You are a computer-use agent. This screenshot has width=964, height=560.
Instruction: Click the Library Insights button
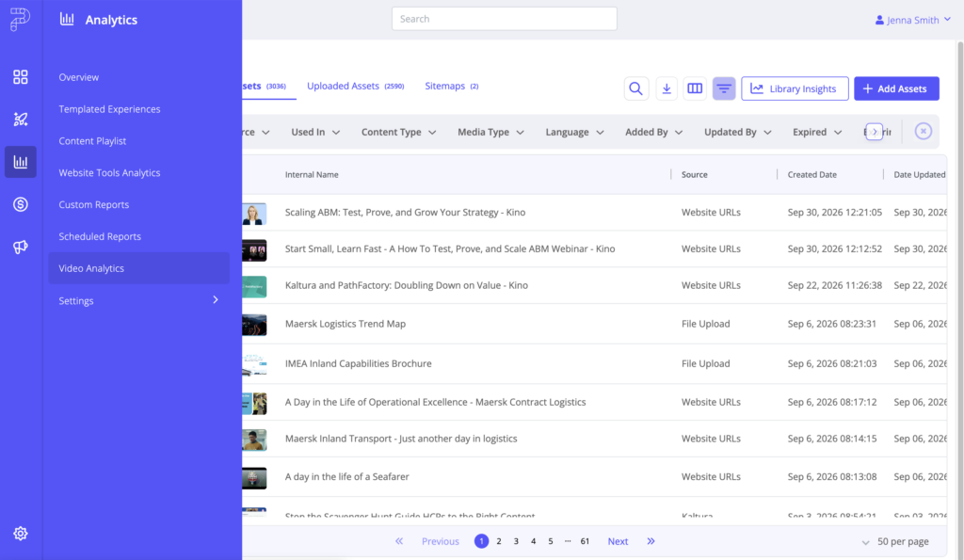pyautogui.click(x=795, y=88)
